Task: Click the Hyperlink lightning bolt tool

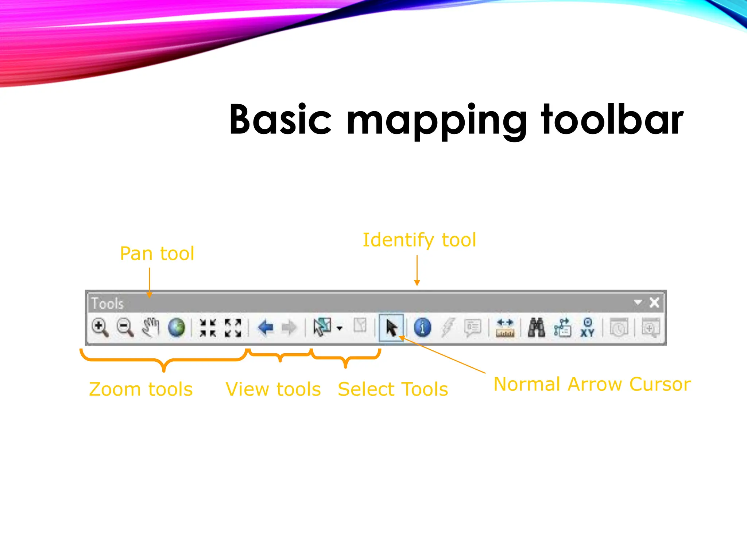Action: click(x=448, y=327)
